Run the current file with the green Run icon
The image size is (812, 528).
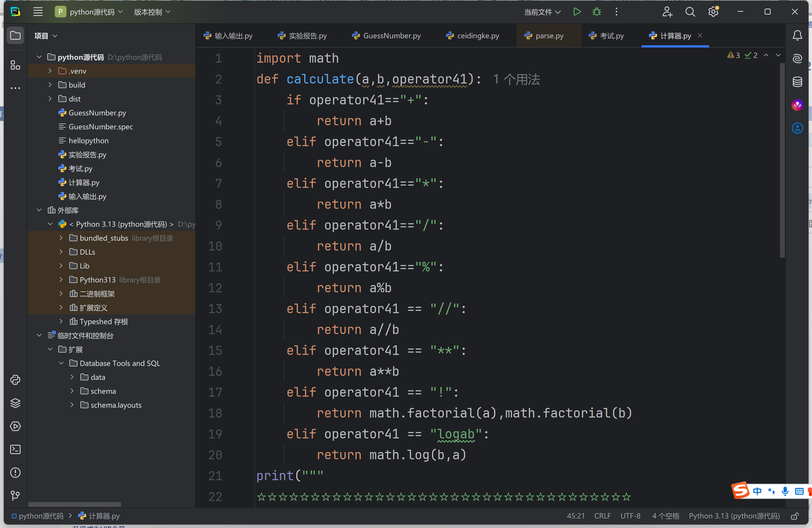[577, 12]
